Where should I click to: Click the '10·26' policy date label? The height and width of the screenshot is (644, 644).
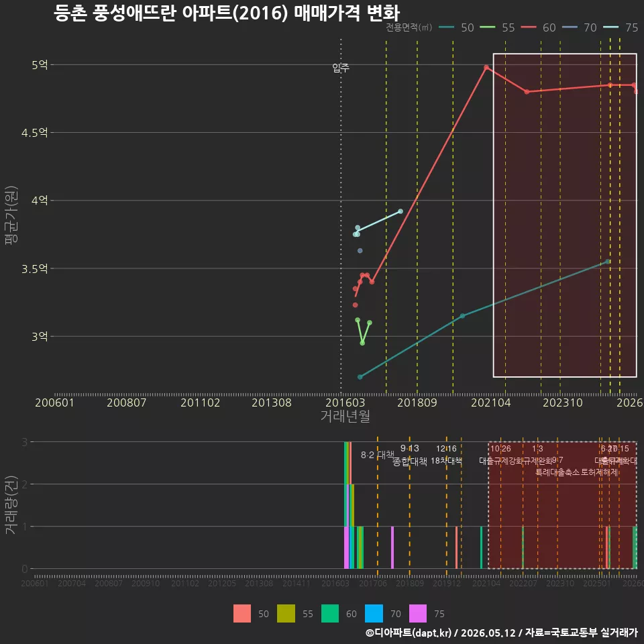click(x=500, y=449)
